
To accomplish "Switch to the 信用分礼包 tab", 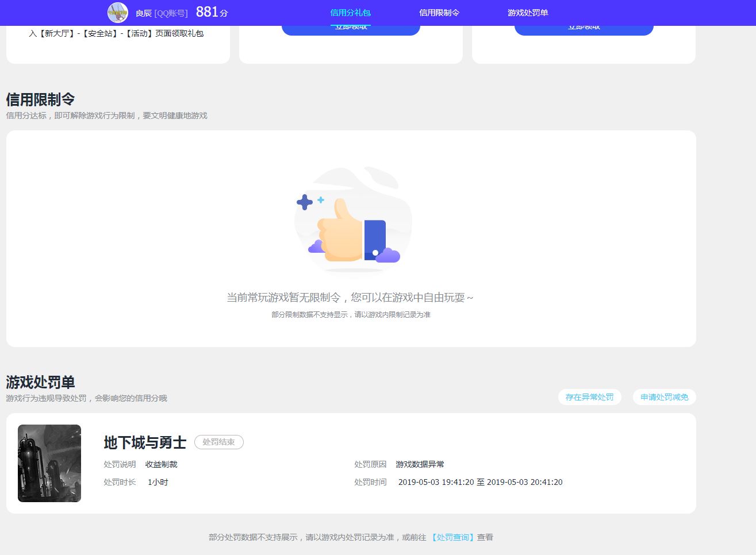I will click(350, 13).
